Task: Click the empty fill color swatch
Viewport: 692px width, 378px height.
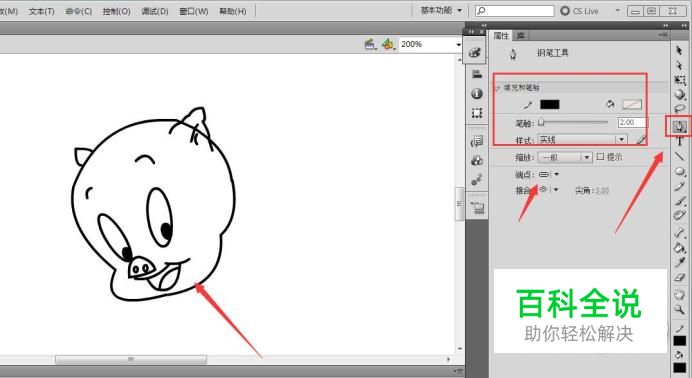Action: 632,105
